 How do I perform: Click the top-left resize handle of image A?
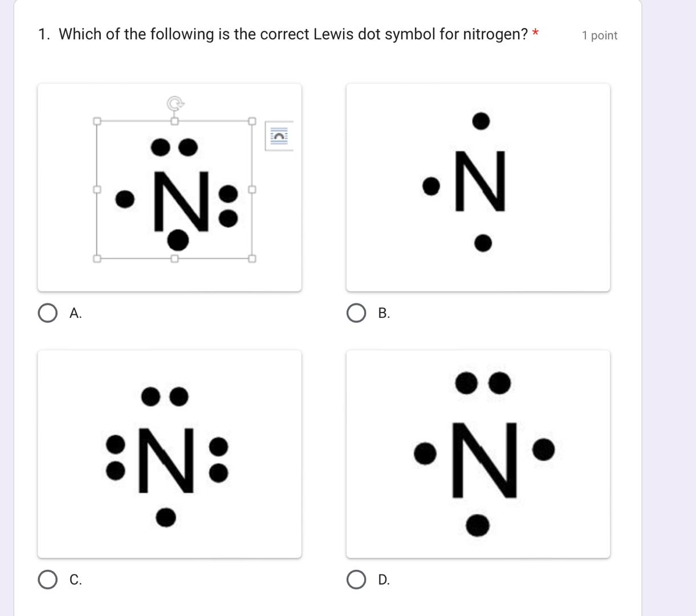(x=96, y=121)
